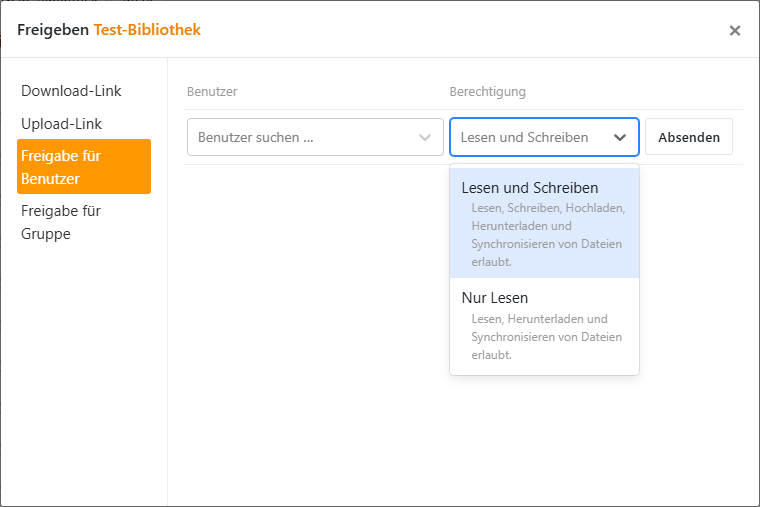The width and height of the screenshot is (760, 507).
Task: Expand the Benutzer suchen dropdown arrow
Action: tap(425, 138)
